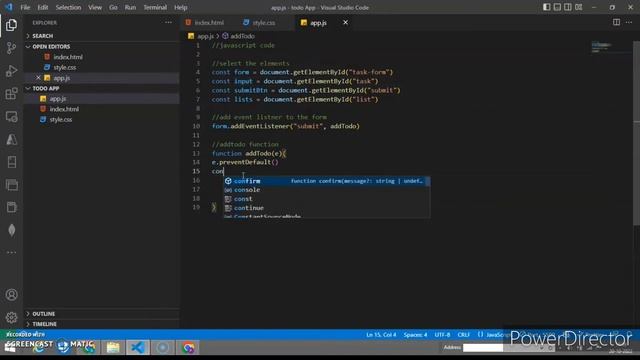640x360 pixels.
Task: Click Spaces: 4 indentation status item
Action: (415, 335)
